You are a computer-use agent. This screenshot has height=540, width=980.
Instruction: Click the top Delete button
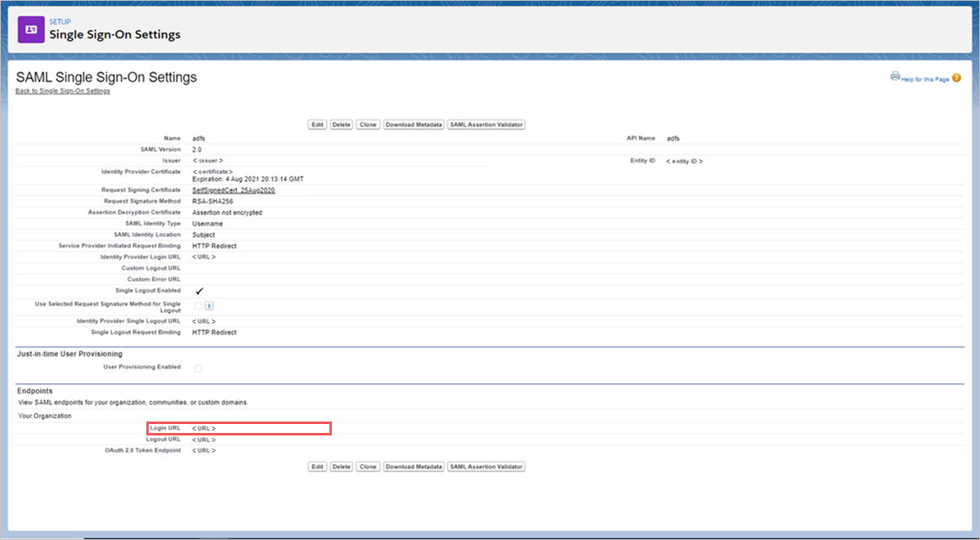[339, 124]
